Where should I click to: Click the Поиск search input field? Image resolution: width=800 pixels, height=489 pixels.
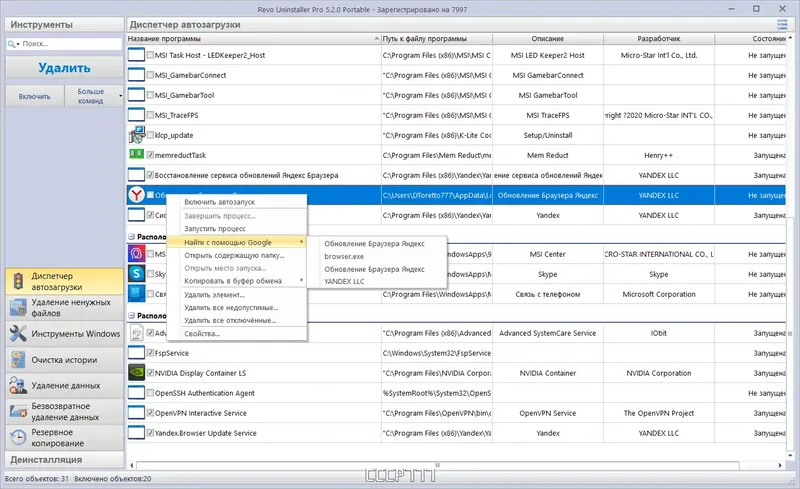(71, 44)
